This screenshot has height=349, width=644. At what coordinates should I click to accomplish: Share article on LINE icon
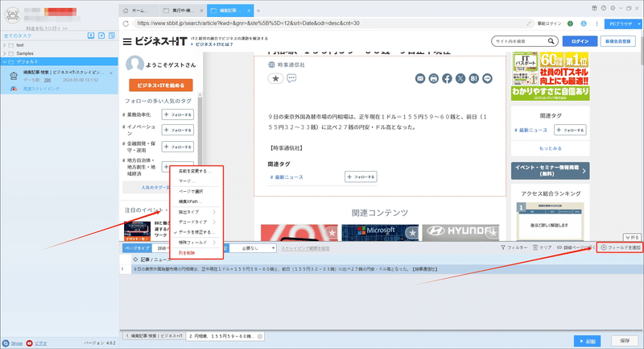pyautogui.click(x=488, y=78)
